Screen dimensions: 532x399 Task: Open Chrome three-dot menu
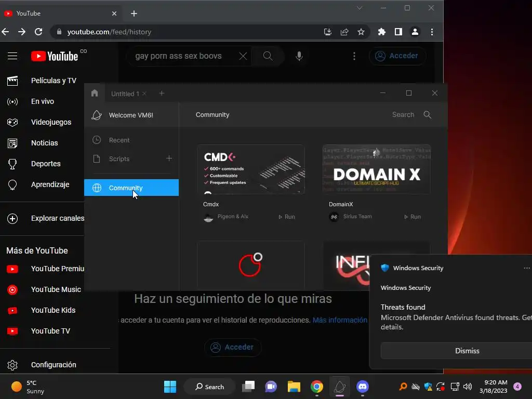pyautogui.click(x=432, y=32)
